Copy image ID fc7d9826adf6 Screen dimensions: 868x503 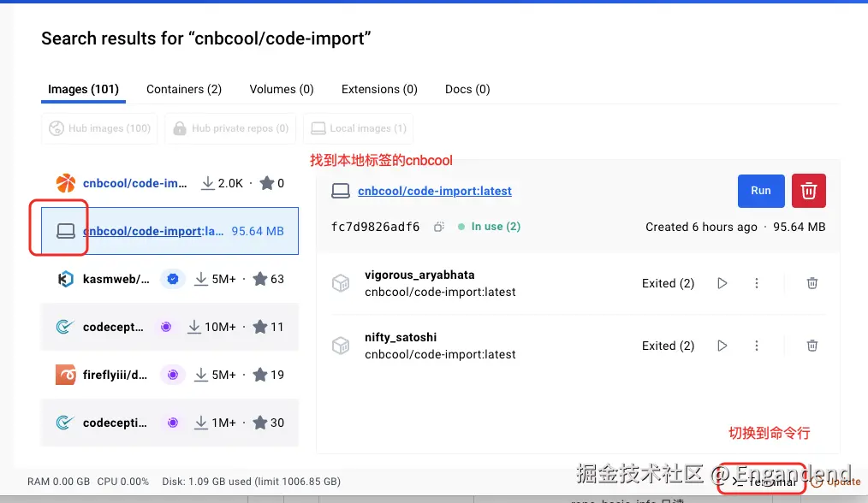pos(439,227)
